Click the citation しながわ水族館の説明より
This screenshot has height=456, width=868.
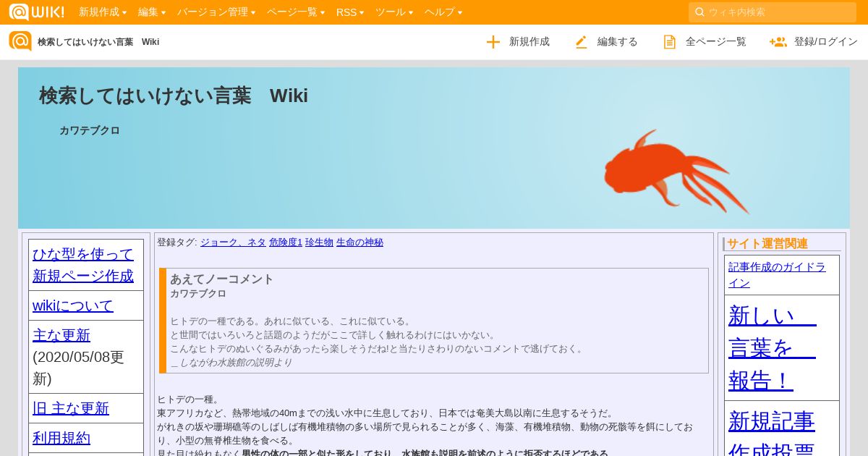click(235, 363)
